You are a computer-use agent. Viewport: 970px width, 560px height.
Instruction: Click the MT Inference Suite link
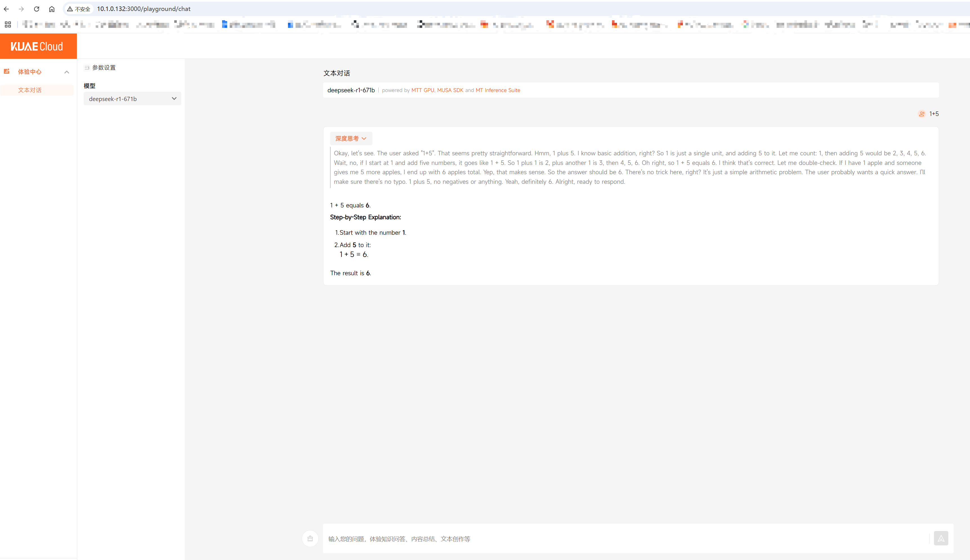[x=498, y=90]
